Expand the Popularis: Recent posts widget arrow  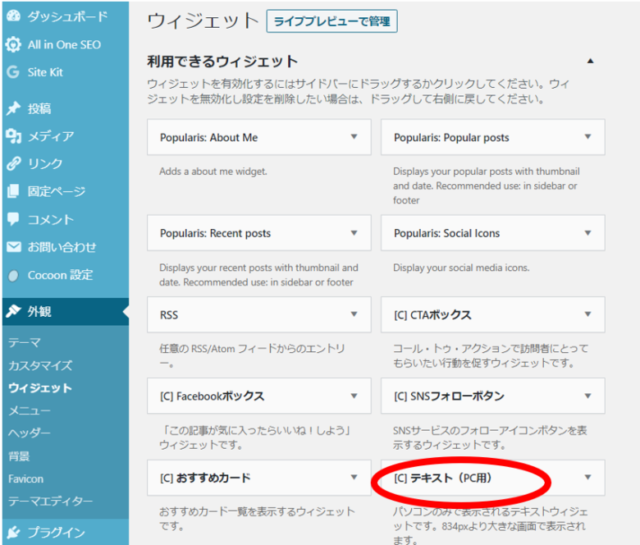(x=354, y=233)
